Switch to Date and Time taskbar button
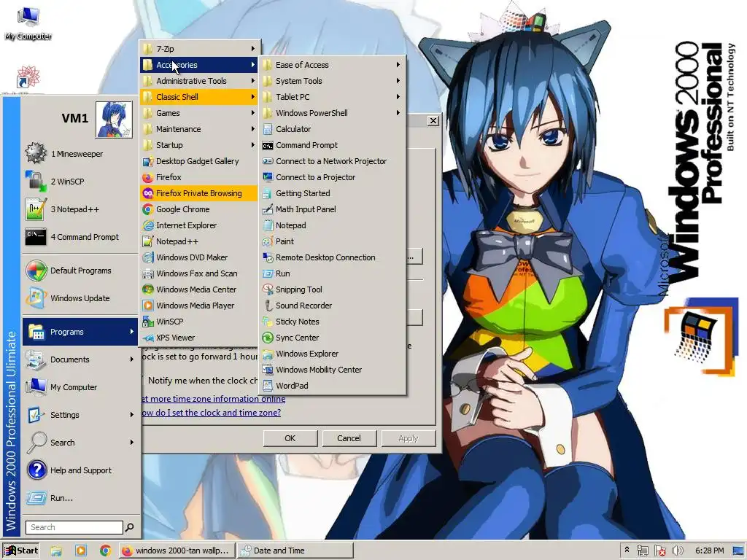Screen dimensions: 747x560 [295, 551]
